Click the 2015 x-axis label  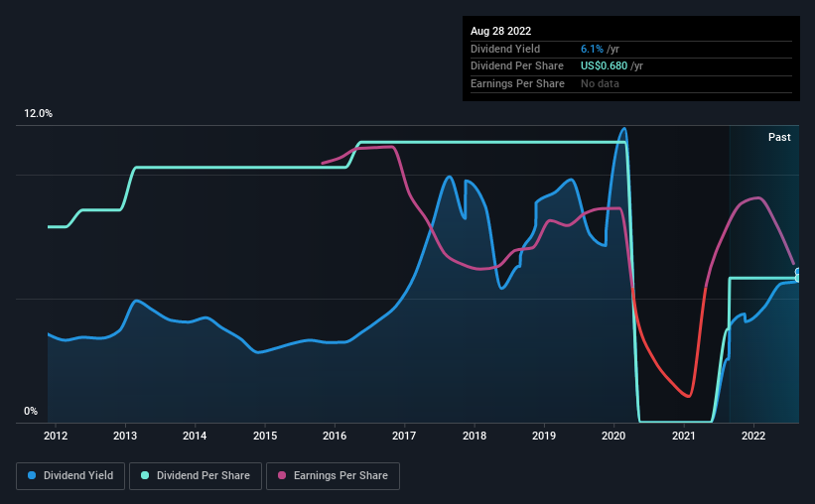(x=265, y=436)
